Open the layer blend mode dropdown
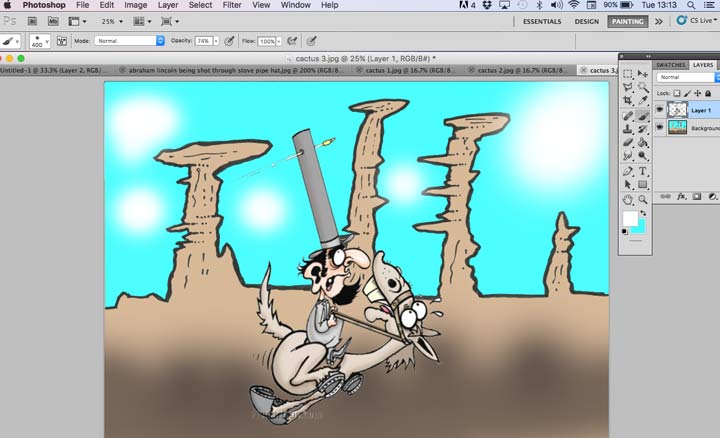 point(688,77)
